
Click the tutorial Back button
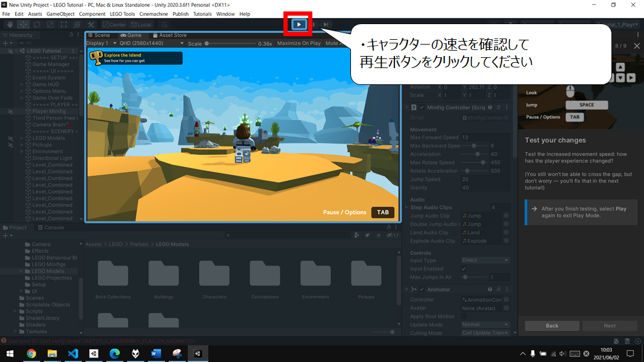[x=552, y=325]
